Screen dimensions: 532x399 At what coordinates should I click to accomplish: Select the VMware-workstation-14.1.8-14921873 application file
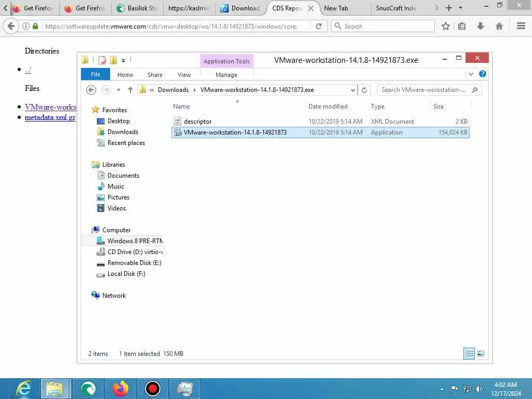point(320,132)
